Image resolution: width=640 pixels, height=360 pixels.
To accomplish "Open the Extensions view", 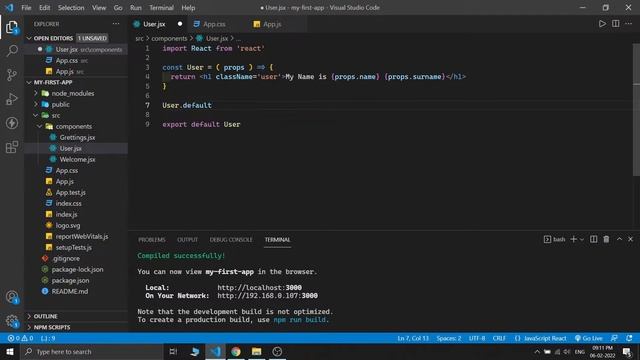I will [x=12, y=147].
